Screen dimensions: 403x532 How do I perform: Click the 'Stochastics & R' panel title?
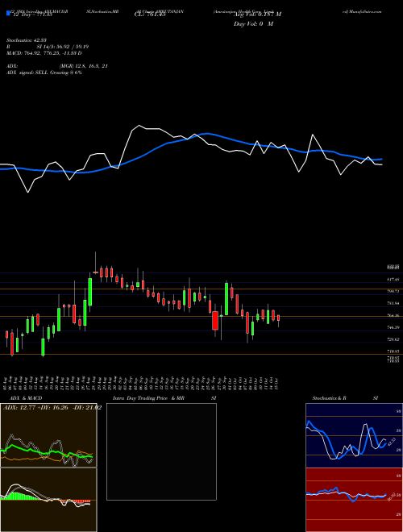coord(330,398)
